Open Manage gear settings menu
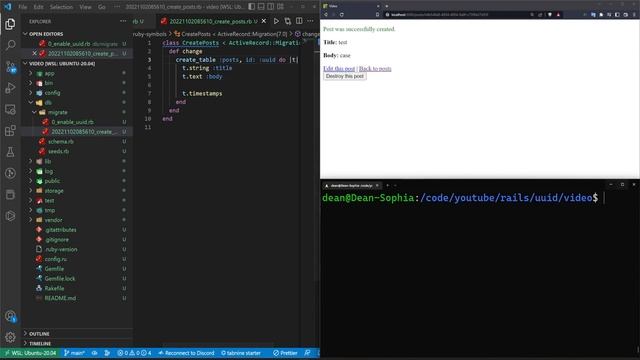Viewport: 640px width, 360px height. click(x=10, y=337)
